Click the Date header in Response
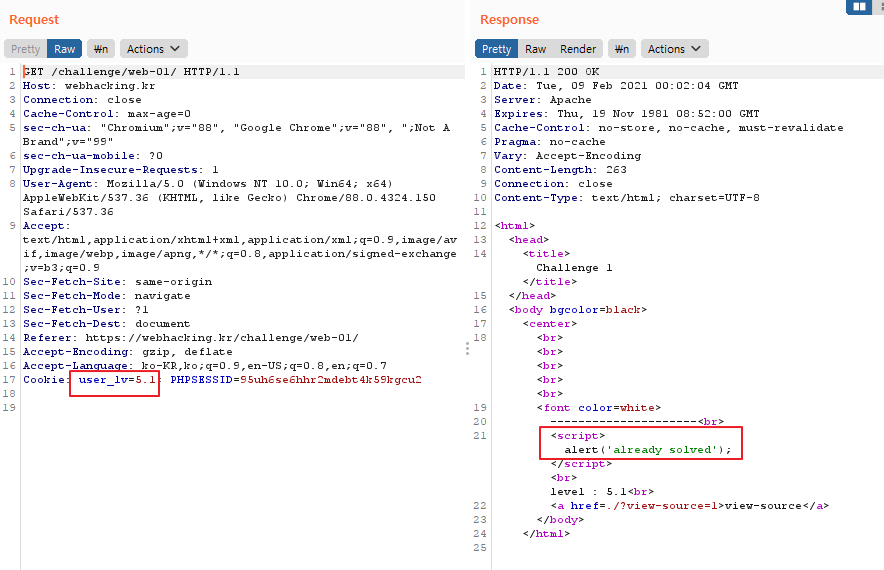 (x=616, y=86)
